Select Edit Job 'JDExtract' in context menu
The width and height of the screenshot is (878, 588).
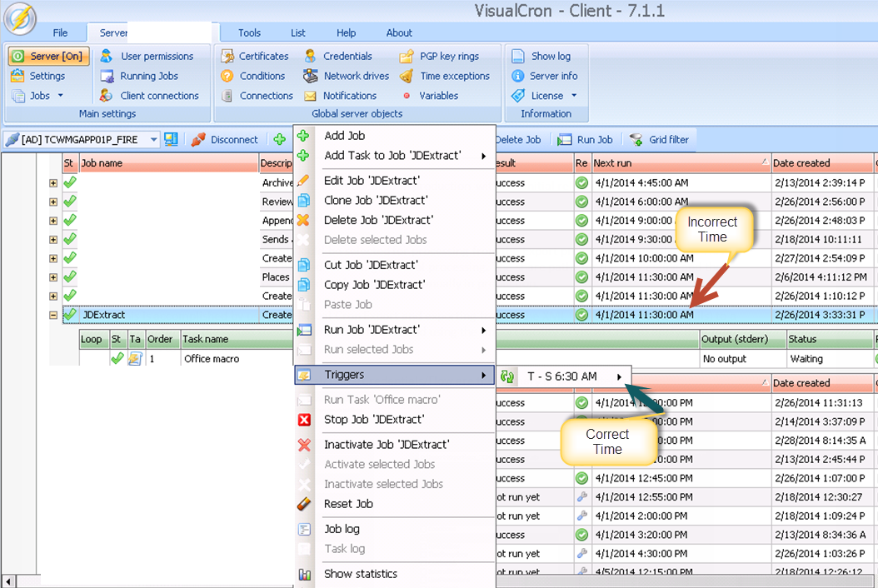[x=372, y=181]
